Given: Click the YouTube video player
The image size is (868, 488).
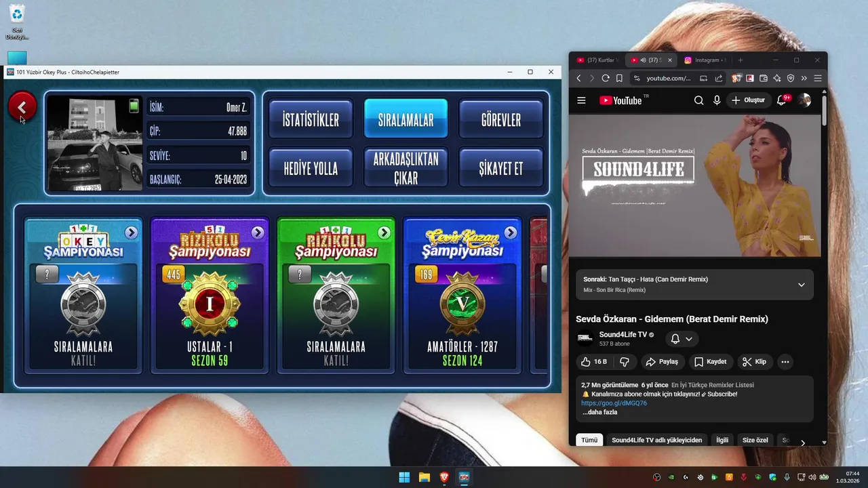Looking at the screenshot, I should pos(694,186).
